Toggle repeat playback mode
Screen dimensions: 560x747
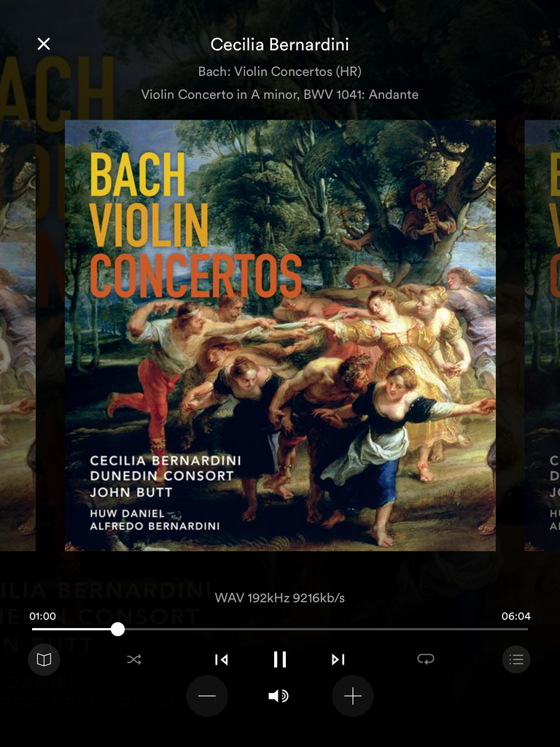coord(425,659)
